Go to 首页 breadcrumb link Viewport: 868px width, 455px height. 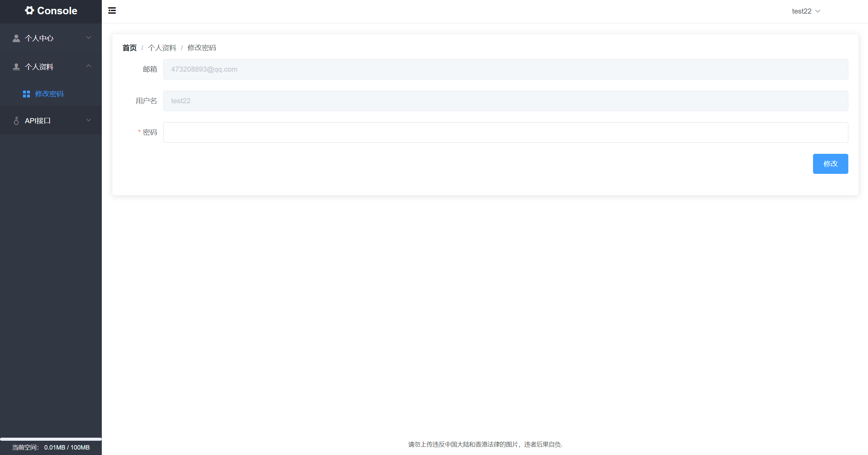click(129, 48)
